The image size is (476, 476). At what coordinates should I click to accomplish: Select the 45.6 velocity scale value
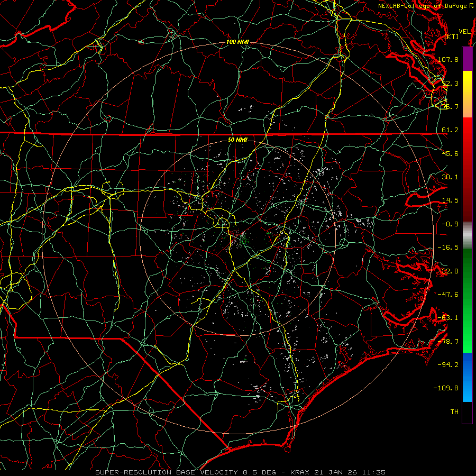tap(450, 153)
